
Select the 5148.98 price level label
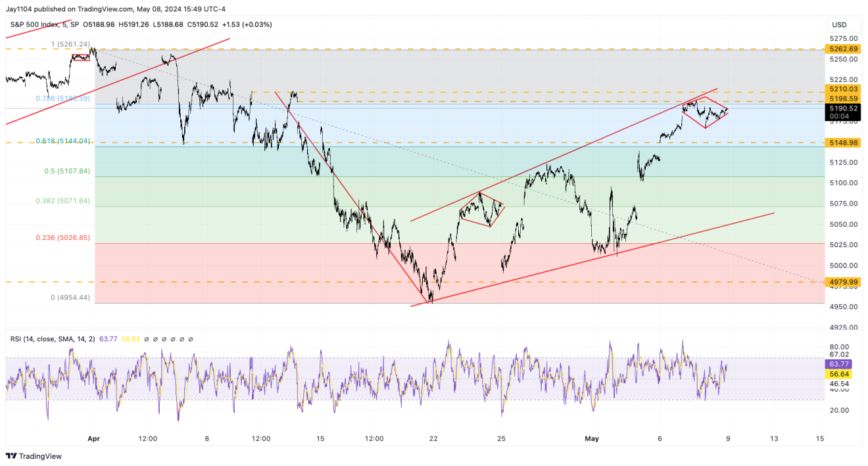842,143
